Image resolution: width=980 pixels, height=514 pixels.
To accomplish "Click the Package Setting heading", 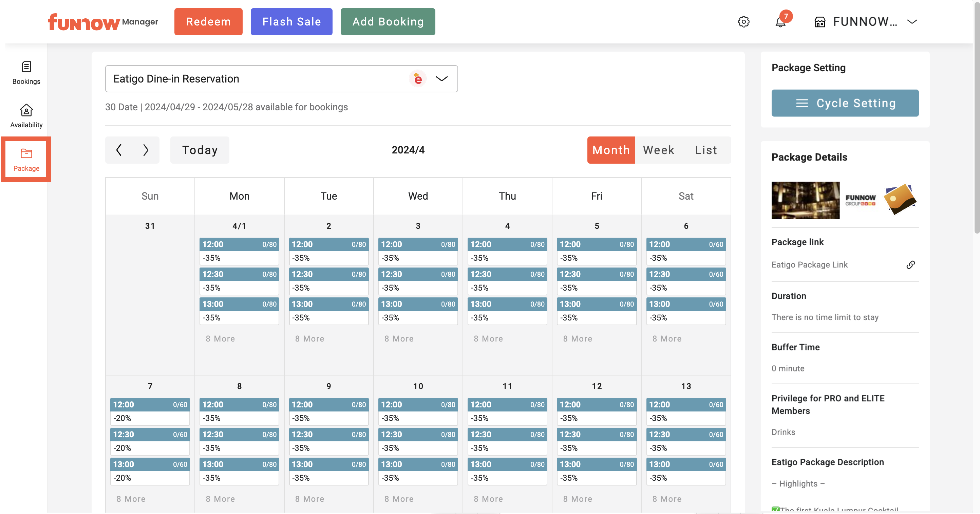I will 808,68.
